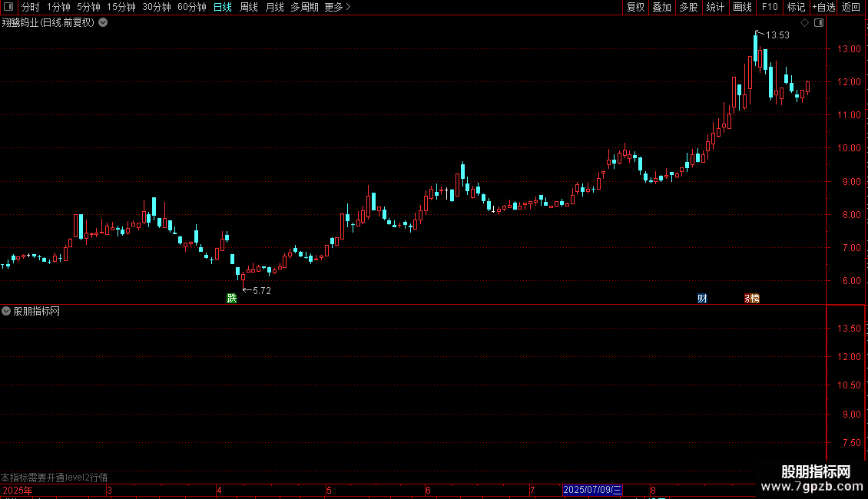Expand the 更多 periods menu
Viewport: 868px width, 499px height.
(x=338, y=7)
